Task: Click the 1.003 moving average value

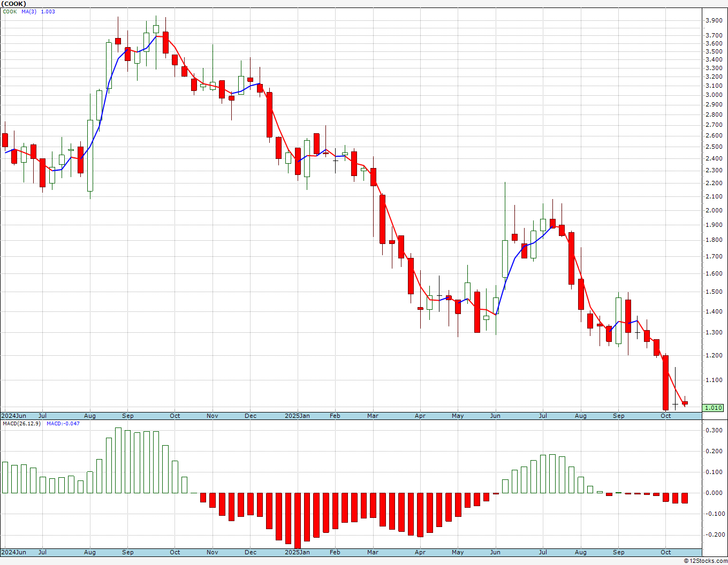Action: tap(48, 12)
